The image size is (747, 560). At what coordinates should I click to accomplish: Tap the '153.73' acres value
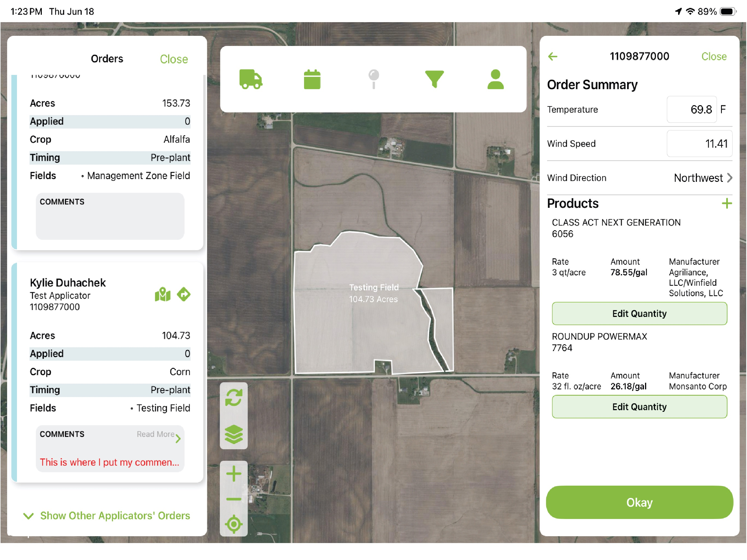tap(176, 103)
